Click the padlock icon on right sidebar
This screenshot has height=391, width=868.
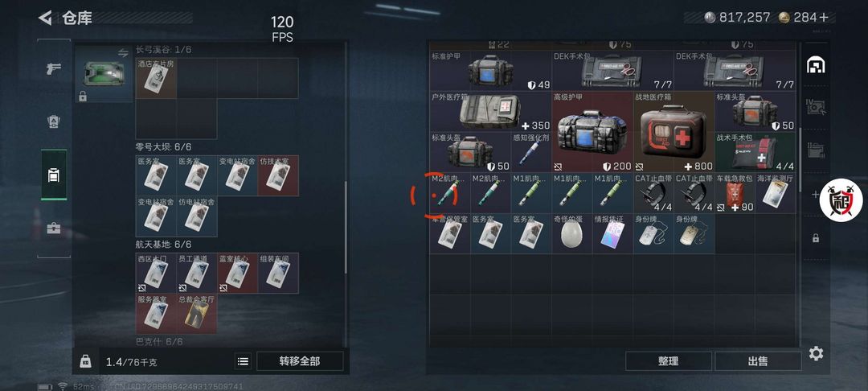pos(816,238)
